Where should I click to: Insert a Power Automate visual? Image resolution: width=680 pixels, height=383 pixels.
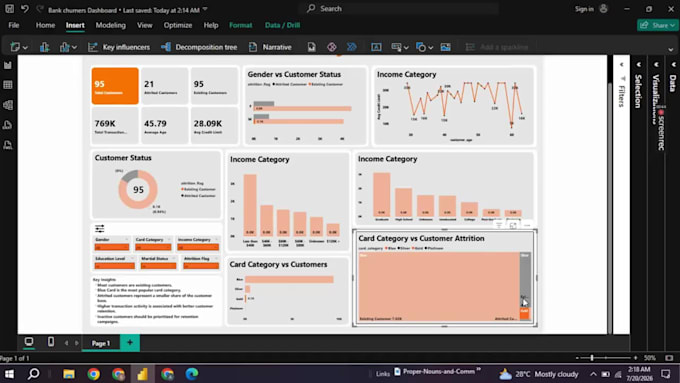coord(352,47)
